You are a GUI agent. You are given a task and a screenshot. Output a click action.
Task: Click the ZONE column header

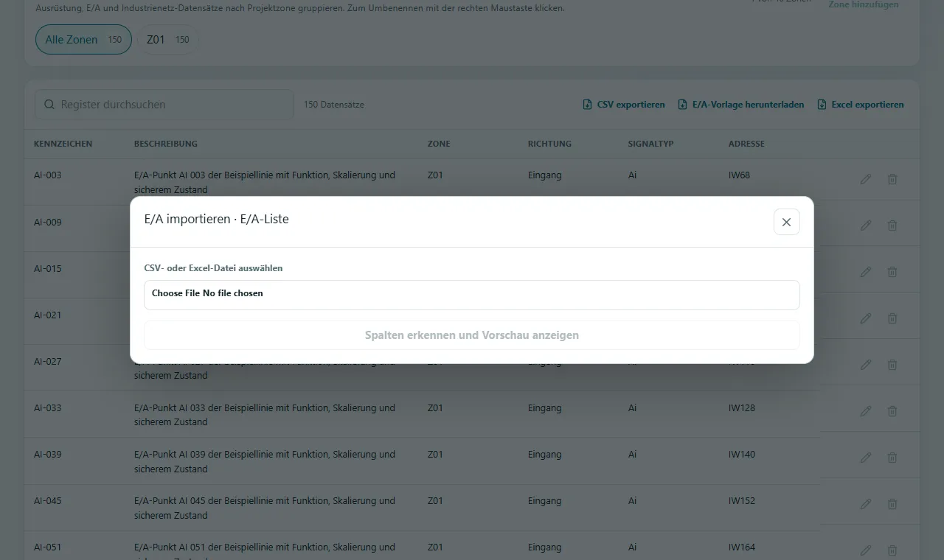pyautogui.click(x=439, y=144)
